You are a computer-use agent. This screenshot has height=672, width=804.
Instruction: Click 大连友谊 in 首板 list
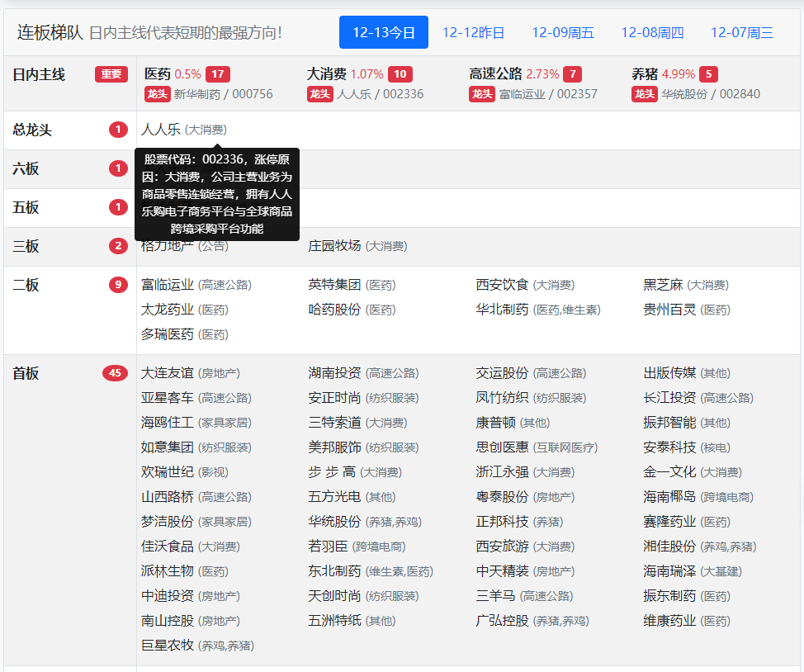tap(168, 373)
